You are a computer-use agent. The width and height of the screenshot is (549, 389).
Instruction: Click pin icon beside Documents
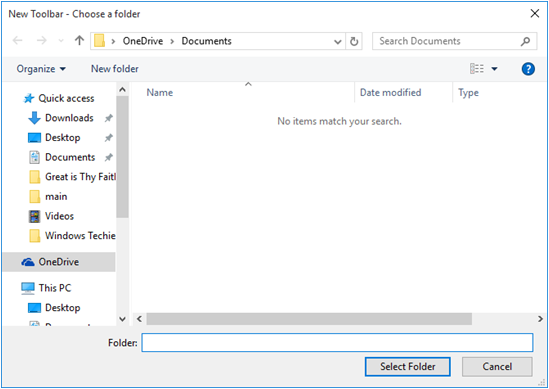point(109,158)
